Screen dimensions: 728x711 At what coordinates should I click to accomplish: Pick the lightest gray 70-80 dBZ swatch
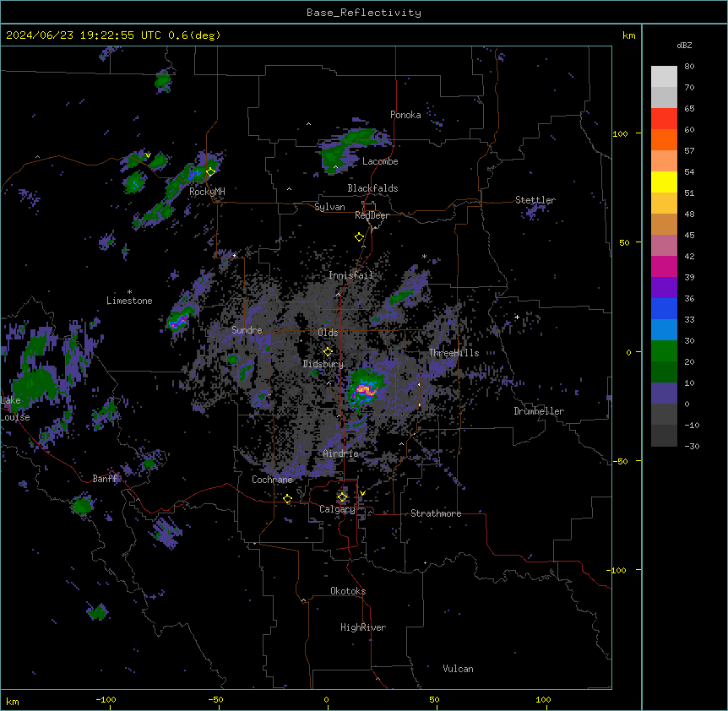(664, 77)
